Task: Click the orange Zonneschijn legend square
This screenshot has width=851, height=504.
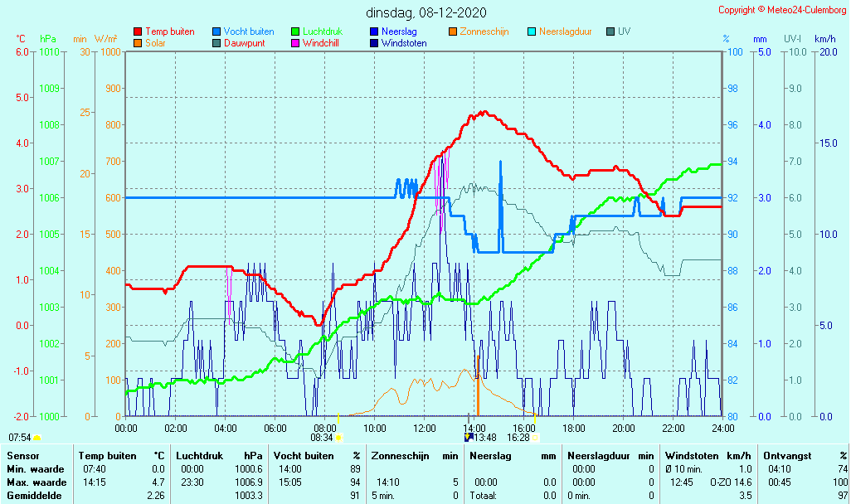Action: pos(453,31)
